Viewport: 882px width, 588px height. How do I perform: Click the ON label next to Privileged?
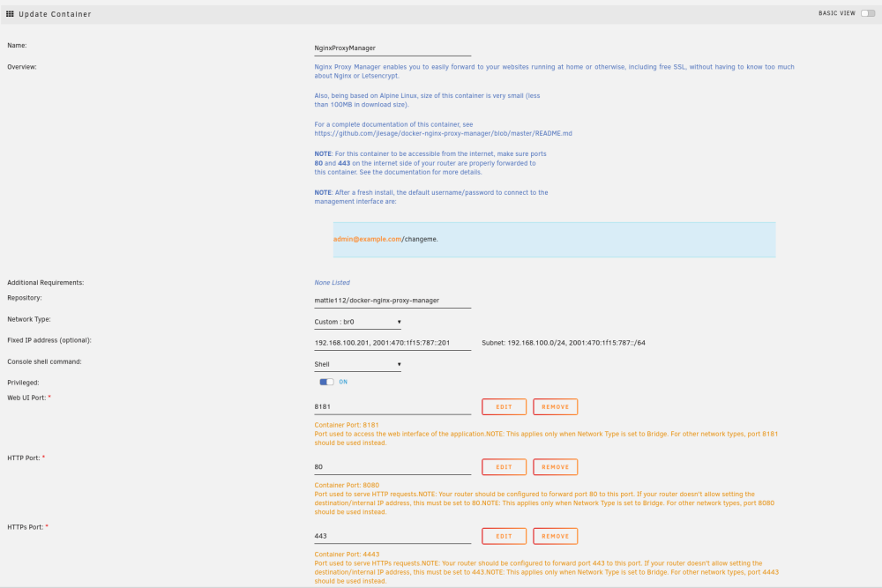[x=343, y=383]
